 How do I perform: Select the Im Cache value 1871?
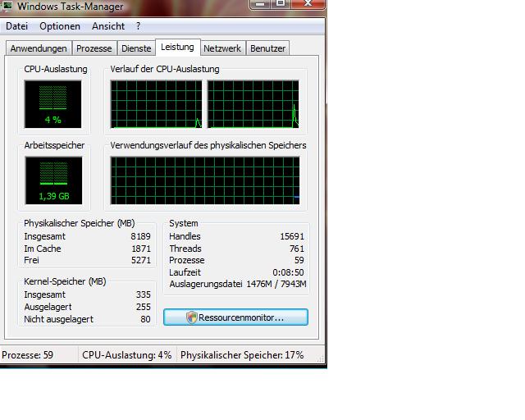141,249
